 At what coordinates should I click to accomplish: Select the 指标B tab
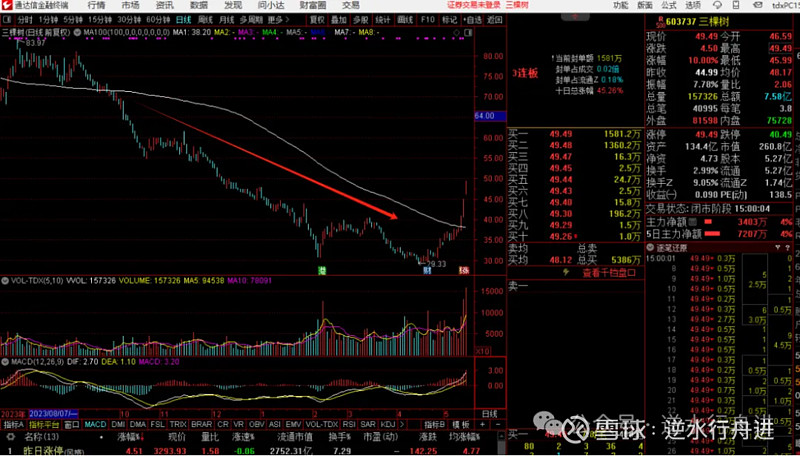(435, 424)
